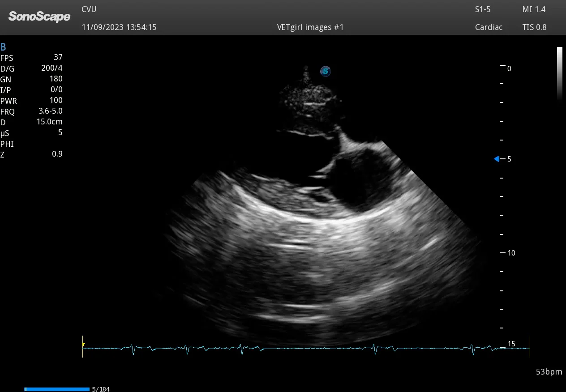This screenshot has height=392, width=566.
Task: Click the cine loop progress bar
Action: click(57, 389)
